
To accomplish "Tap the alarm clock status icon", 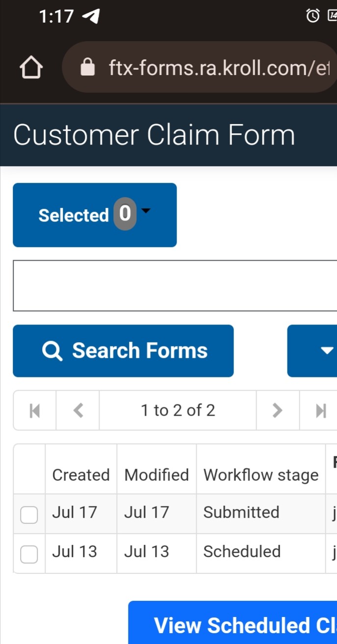I will [x=312, y=16].
